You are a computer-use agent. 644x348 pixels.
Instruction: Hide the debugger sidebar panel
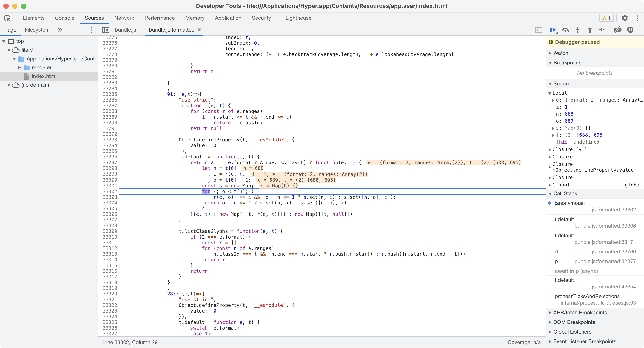(539, 30)
